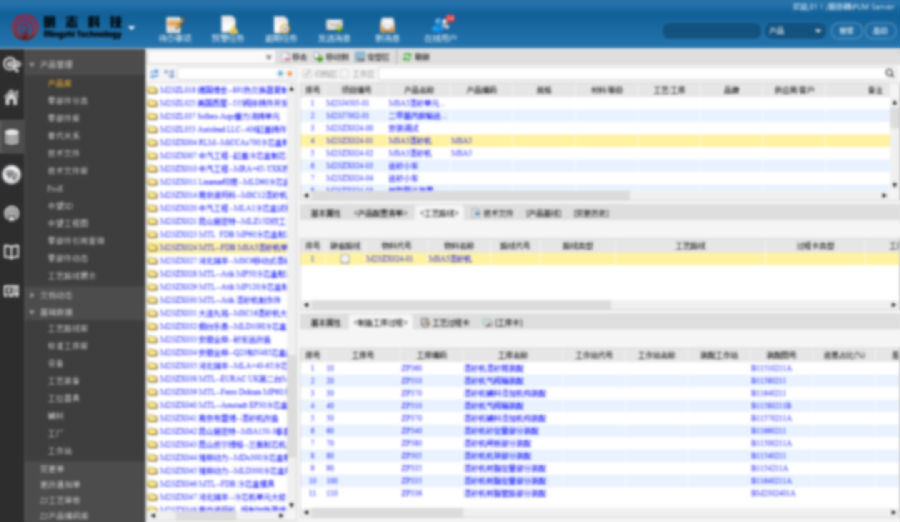The width and height of the screenshot is (900, 522).
Task: Click into the header global search field
Action: click(712, 30)
